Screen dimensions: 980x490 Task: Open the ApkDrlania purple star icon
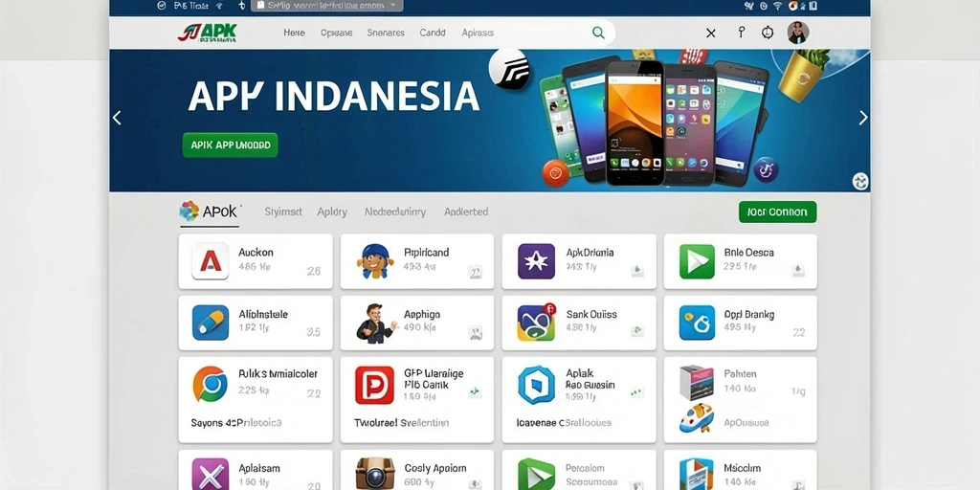(536, 261)
